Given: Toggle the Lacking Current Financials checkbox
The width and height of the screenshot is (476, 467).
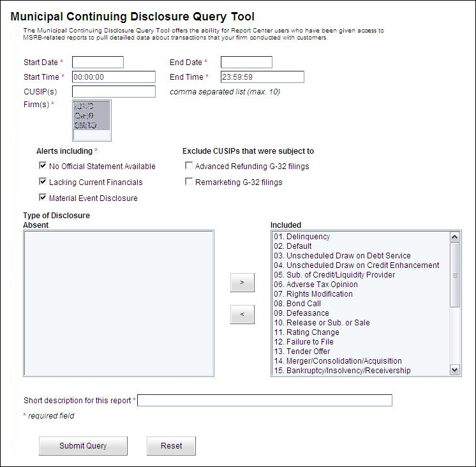Looking at the screenshot, I should [x=43, y=182].
